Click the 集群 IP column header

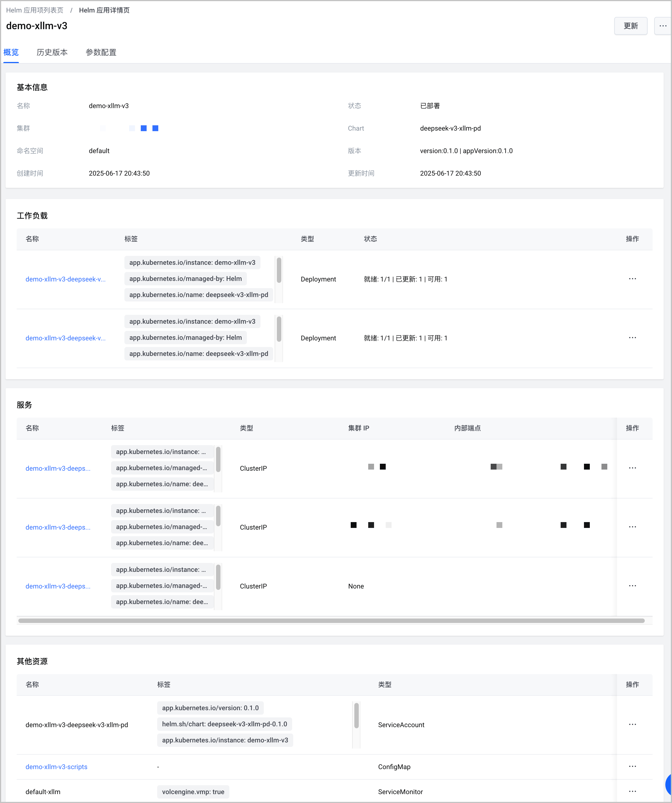pos(358,428)
